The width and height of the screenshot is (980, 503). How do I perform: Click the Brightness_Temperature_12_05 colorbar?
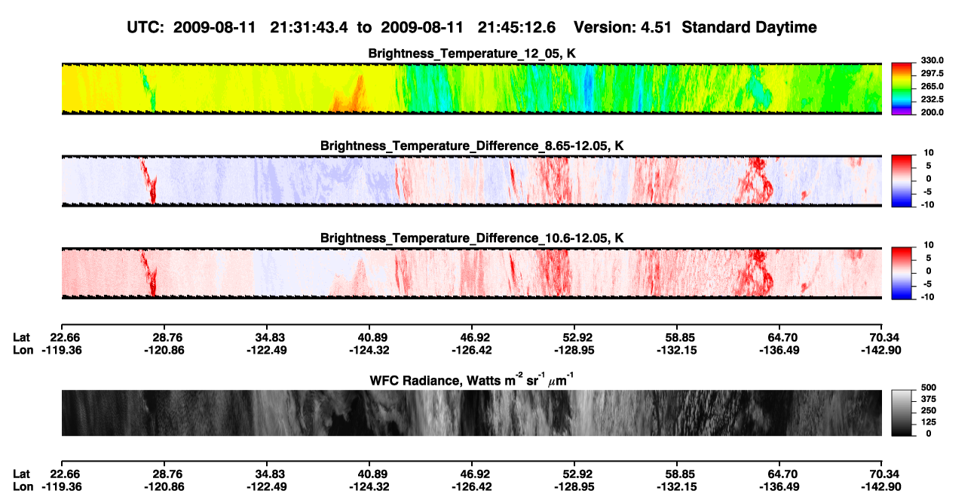pyautogui.click(x=902, y=88)
